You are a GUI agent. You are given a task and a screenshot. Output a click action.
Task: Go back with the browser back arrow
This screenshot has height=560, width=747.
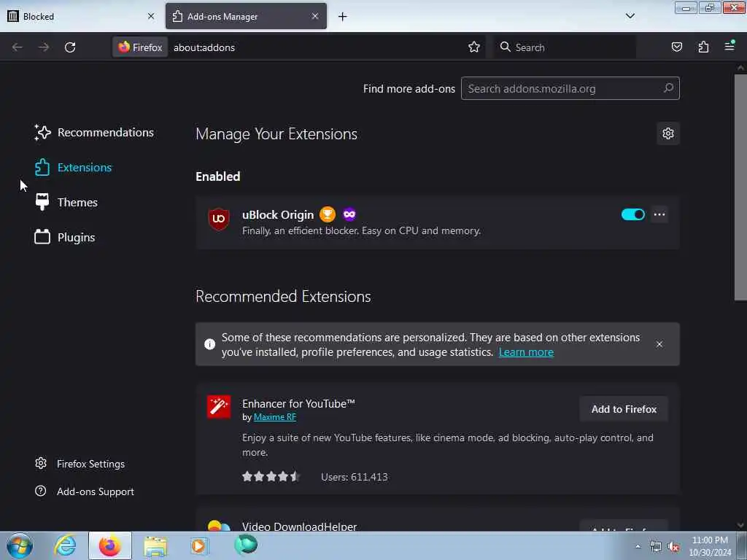18,47
